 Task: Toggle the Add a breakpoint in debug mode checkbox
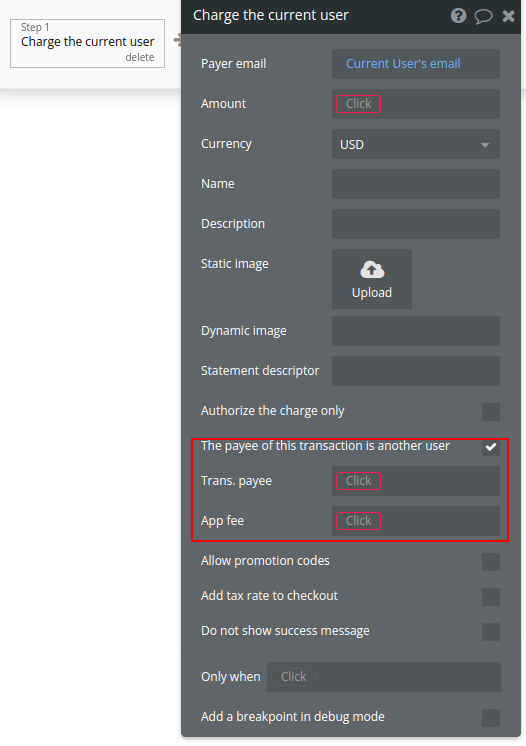[x=491, y=717]
